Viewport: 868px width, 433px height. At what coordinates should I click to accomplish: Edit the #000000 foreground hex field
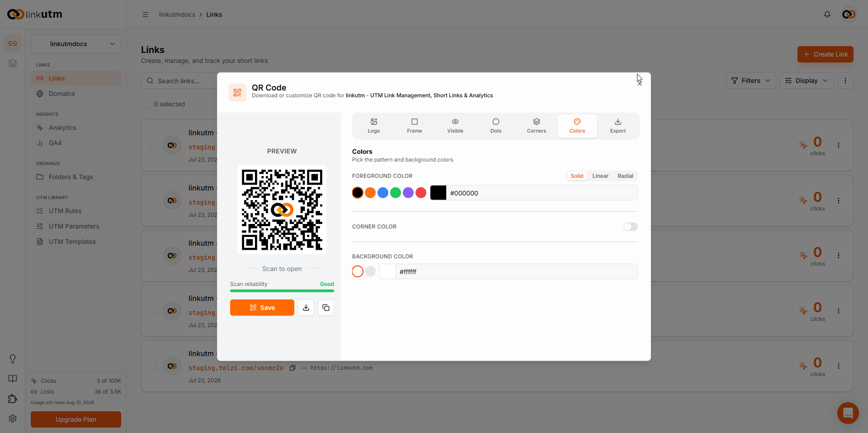[542, 193]
